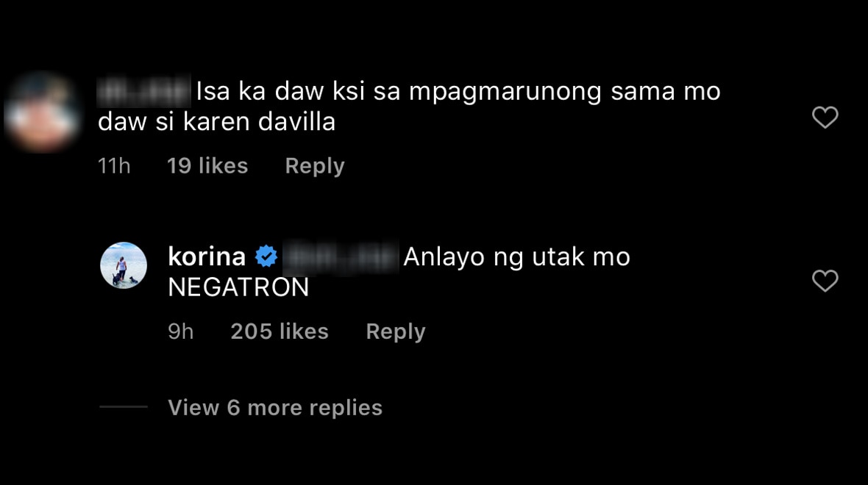Show who gave 205 likes
Screen dimensions: 868x485
280,331
